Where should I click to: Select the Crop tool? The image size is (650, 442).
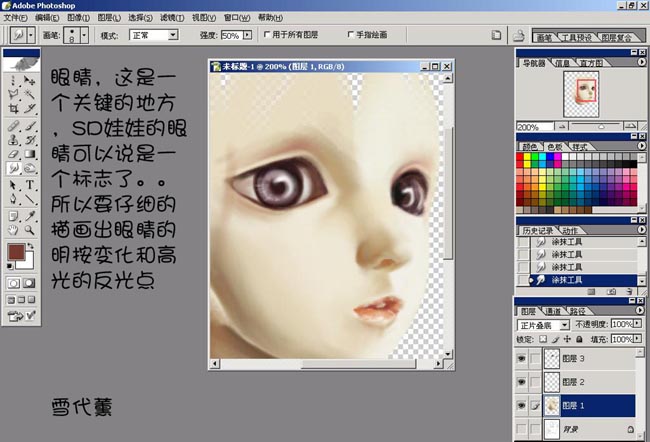[14, 107]
